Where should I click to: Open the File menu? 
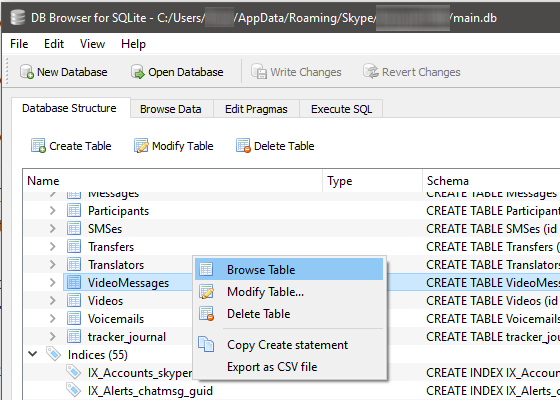click(19, 44)
